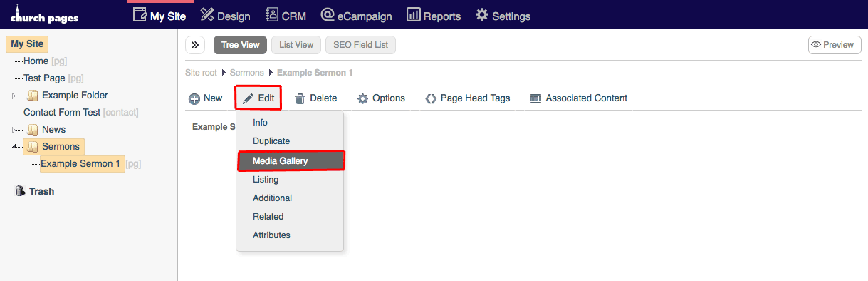Open the Page Head Tags editor
Viewport: 868px width, 281px height.
pos(468,98)
